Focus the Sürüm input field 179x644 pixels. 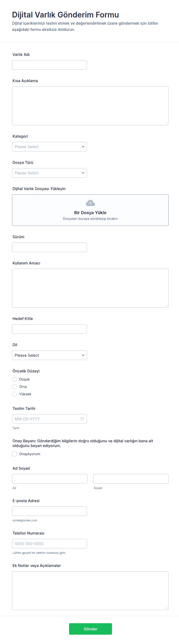[49, 247]
